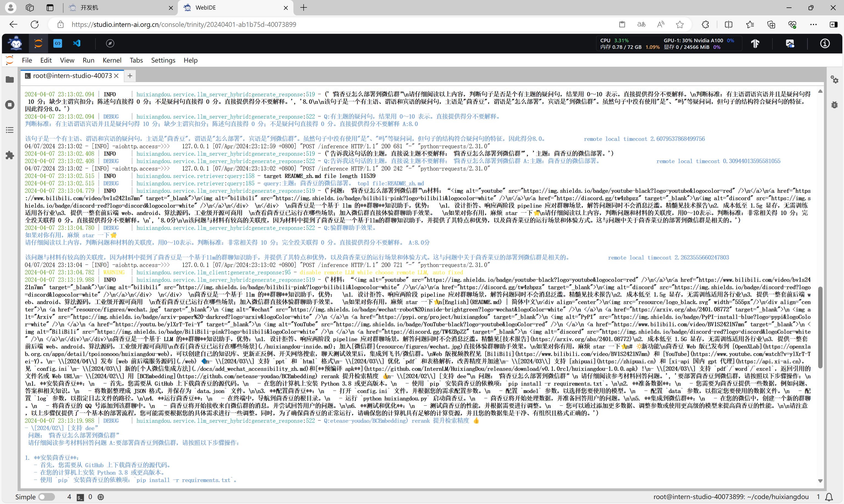Toggle Simple interface mode switch
Screen dimensions: 844x504
click(x=46, y=497)
